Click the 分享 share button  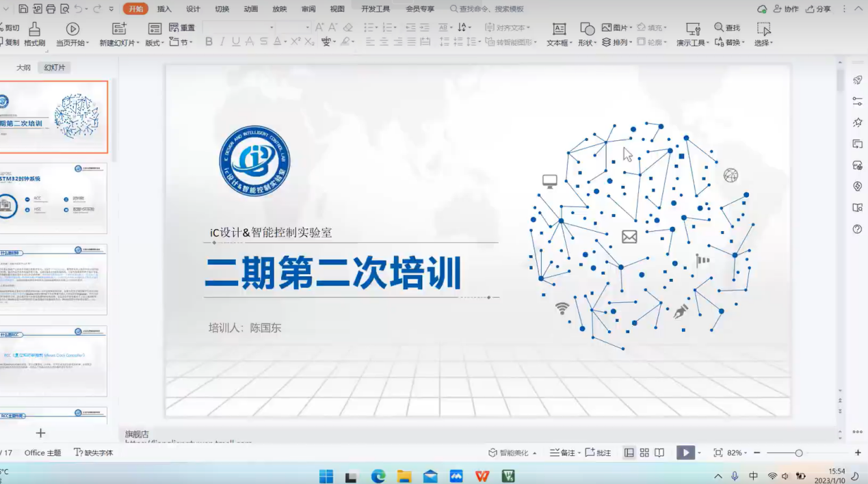pyautogui.click(x=818, y=9)
